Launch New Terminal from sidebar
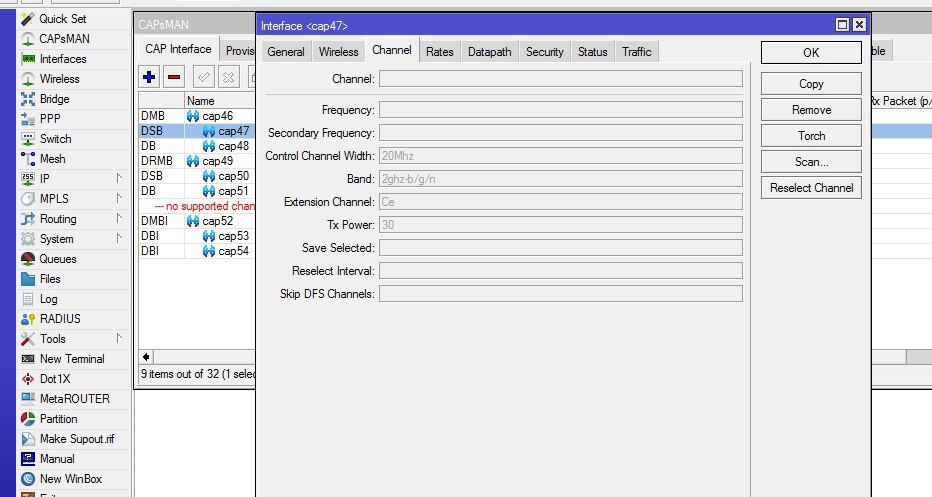The height and width of the screenshot is (497, 932). (x=72, y=359)
